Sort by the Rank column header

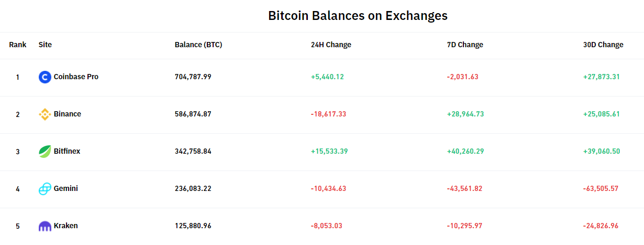(x=18, y=45)
